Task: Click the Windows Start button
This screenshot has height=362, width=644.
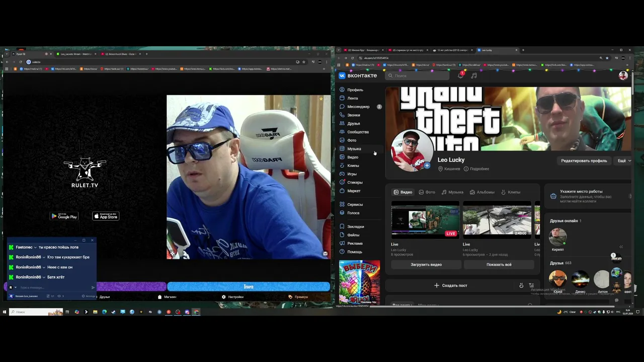Action: (5, 312)
